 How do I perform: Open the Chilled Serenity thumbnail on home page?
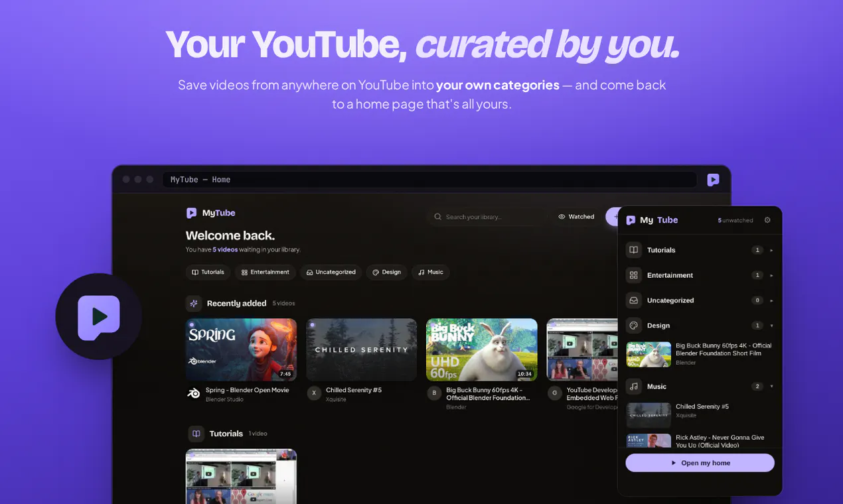361,349
